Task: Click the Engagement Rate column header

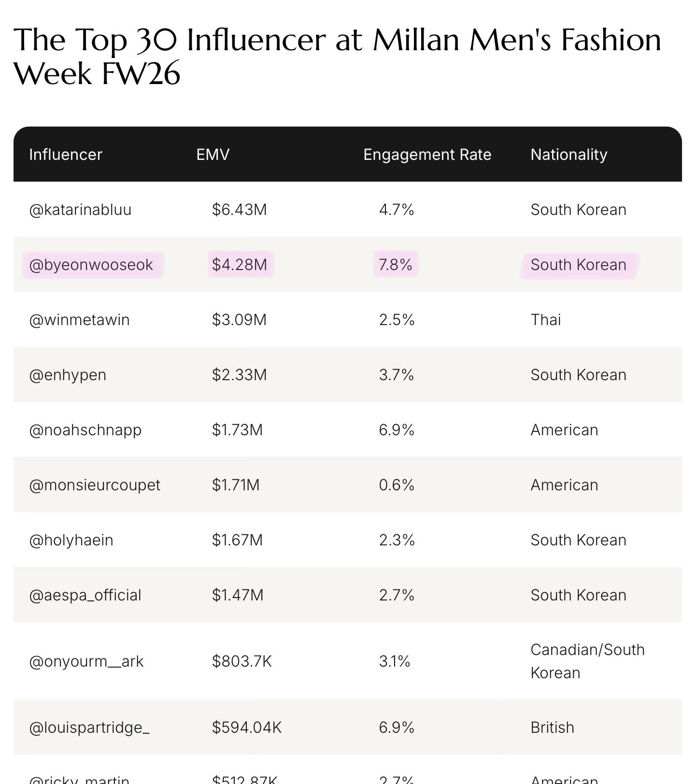Action: pyautogui.click(x=427, y=155)
